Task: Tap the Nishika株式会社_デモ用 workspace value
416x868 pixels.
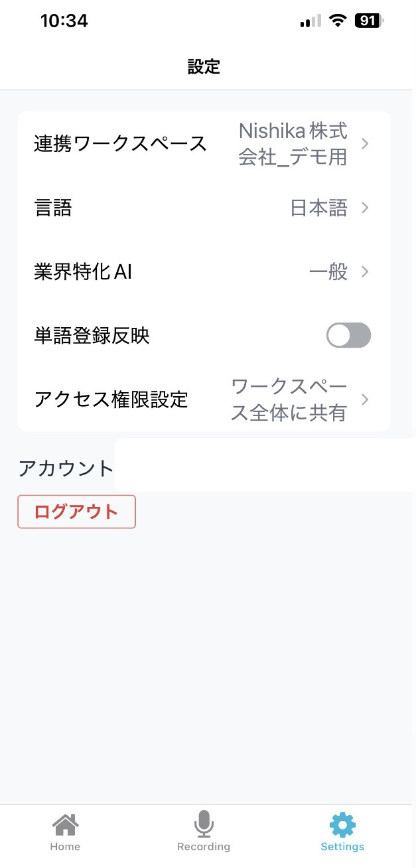Action: (x=293, y=144)
